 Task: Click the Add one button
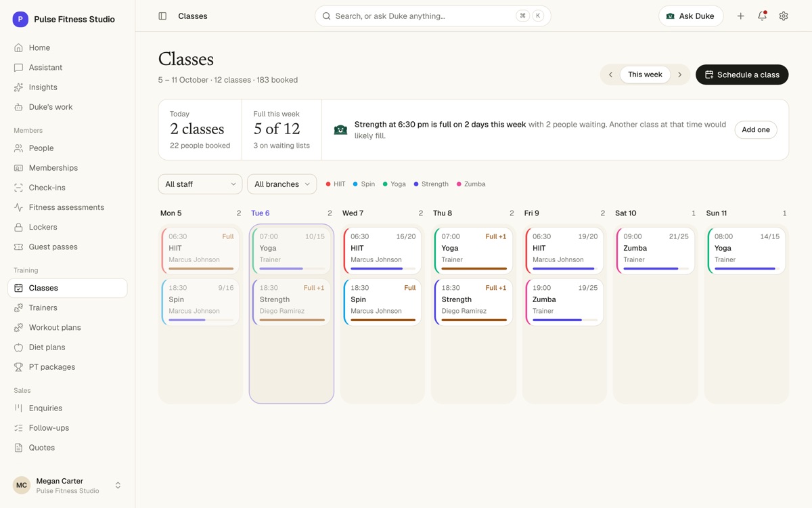click(x=756, y=130)
